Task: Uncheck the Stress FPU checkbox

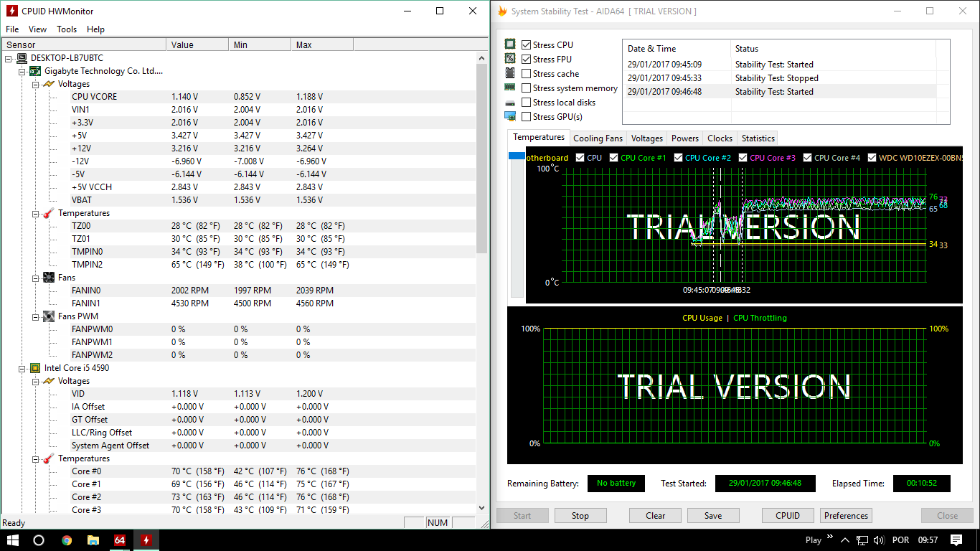Action: 527,59
